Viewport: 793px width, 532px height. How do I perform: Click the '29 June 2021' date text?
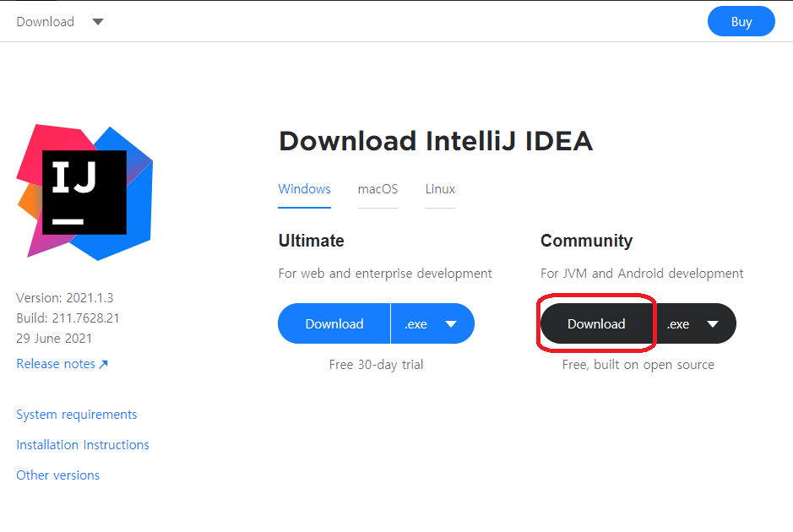pos(54,339)
